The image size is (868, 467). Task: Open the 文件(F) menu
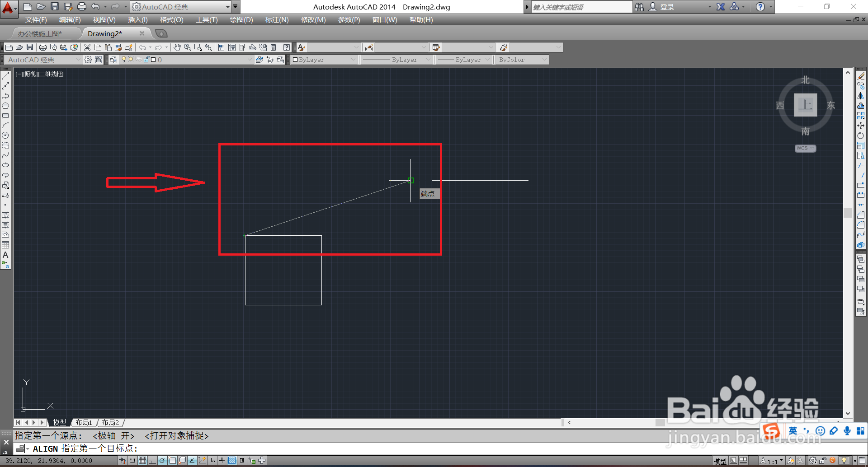(x=36, y=20)
